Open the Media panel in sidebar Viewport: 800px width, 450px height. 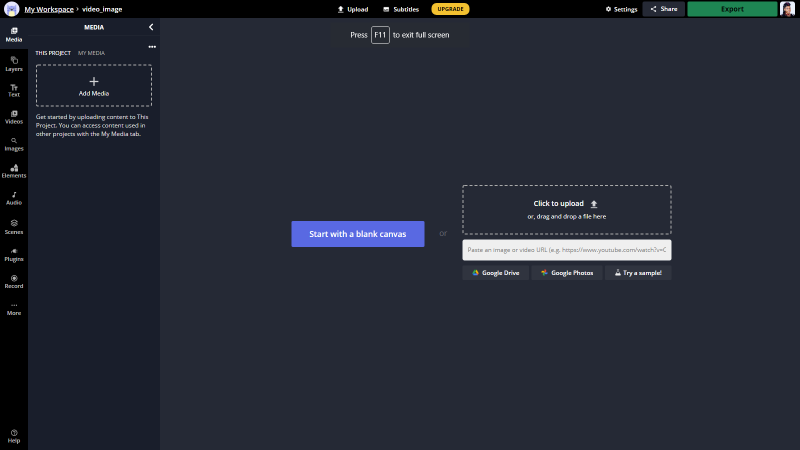coord(14,34)
